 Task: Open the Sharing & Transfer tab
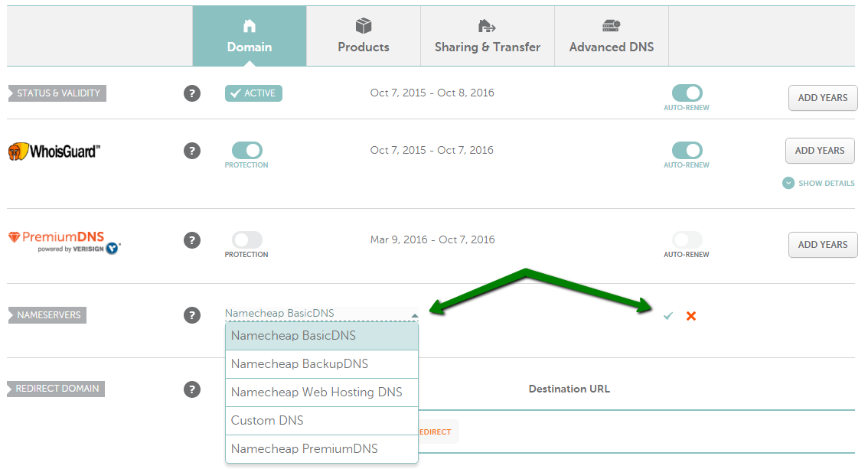(487, 36)
